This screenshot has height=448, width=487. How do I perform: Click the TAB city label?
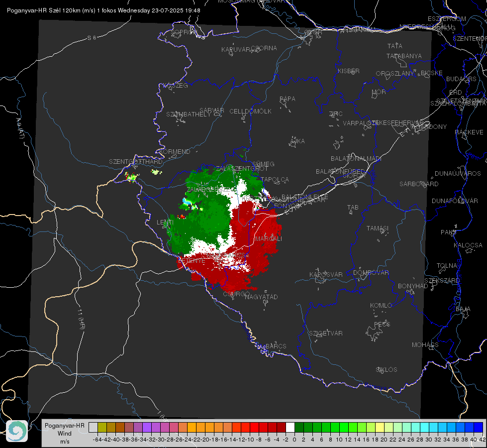pyautogui.click(x=353, y=208)
